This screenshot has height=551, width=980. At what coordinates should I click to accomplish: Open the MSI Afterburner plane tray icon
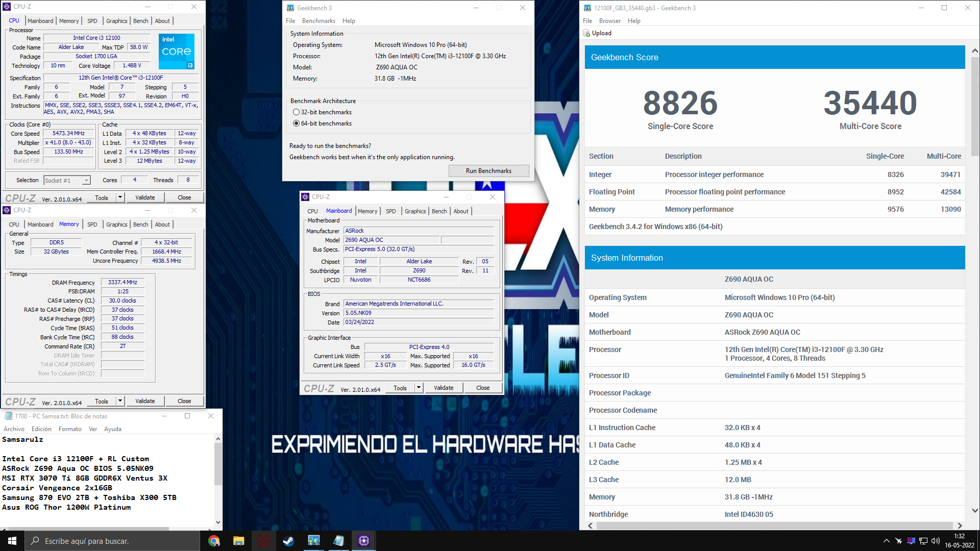[898, 541]
